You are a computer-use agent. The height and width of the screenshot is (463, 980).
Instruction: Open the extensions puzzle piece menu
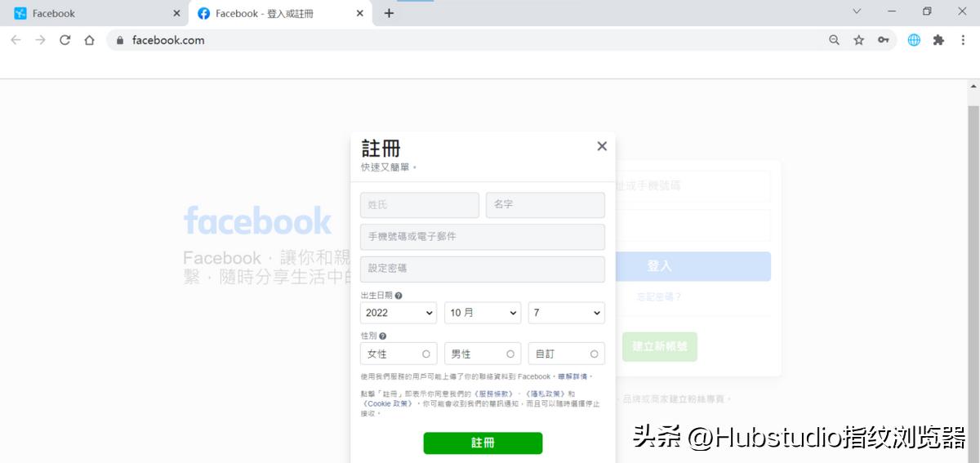tap(938, 40)
